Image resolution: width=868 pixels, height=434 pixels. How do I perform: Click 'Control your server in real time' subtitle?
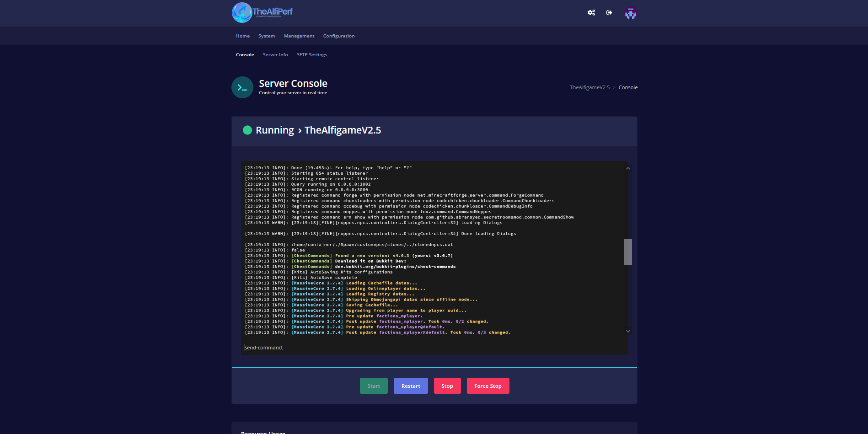click(294, 93)
